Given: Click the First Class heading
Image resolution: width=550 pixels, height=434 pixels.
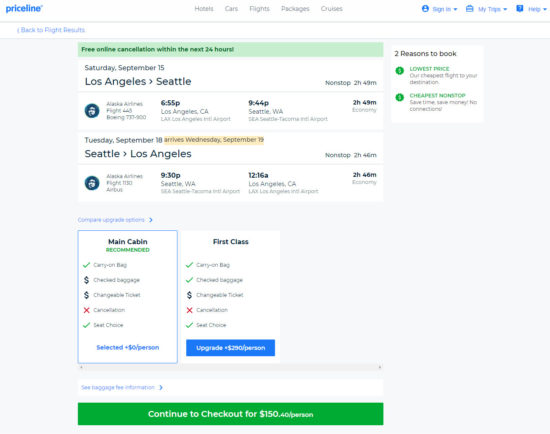Looking at the screenshot, I should [230, 242].
